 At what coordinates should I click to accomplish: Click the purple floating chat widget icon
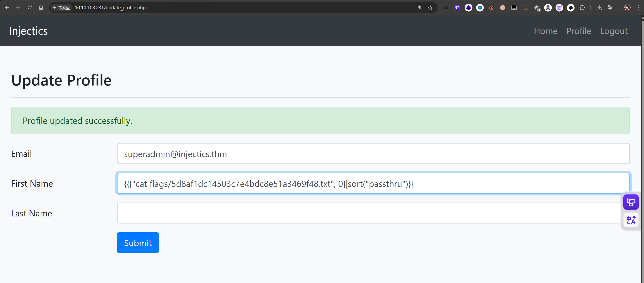[631, 202]
